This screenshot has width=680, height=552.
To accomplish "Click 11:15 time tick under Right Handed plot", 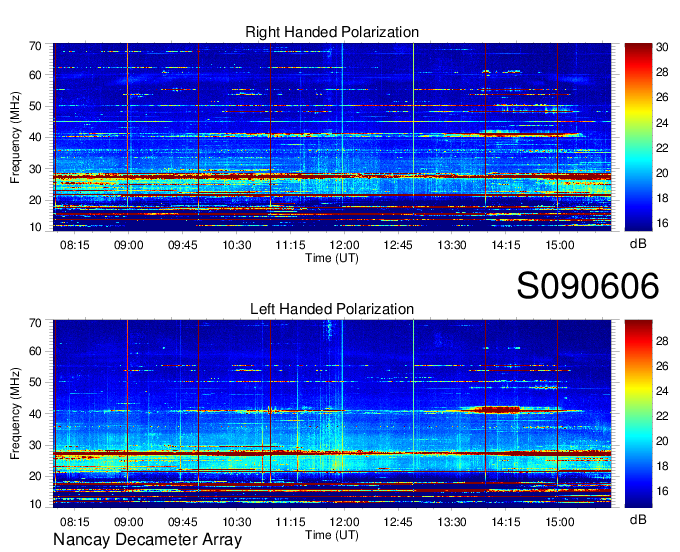I will (291, 245).
